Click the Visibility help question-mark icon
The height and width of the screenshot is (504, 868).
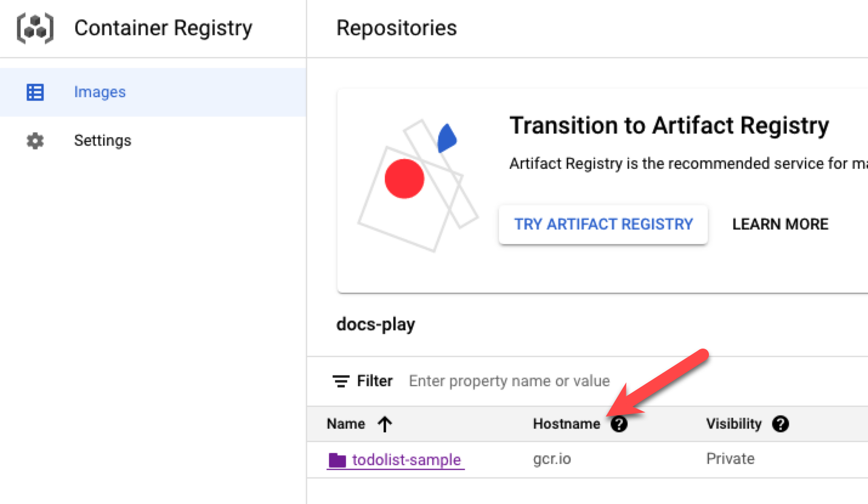tap(780, 424)
